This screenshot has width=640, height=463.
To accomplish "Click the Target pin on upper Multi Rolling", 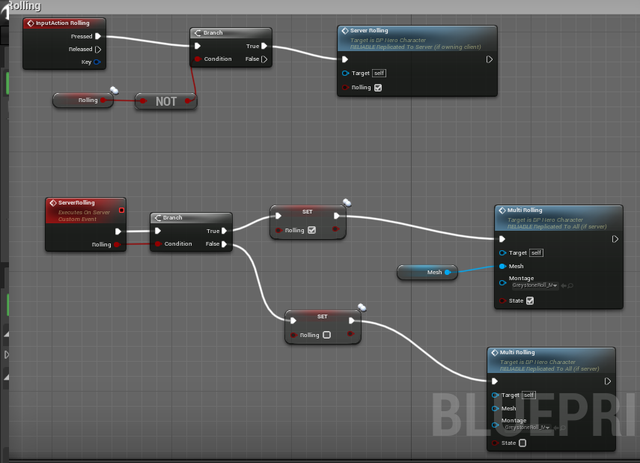I will (x=502, y=253).
